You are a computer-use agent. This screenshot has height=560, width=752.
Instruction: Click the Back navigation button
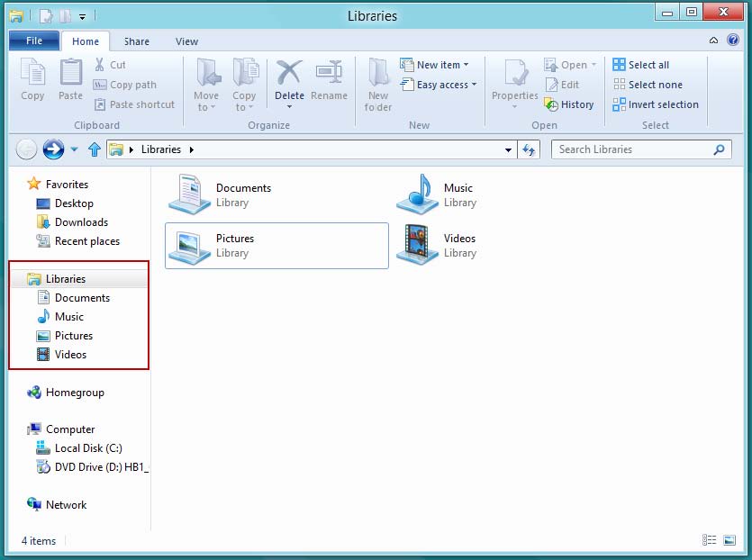coord(27,149)
